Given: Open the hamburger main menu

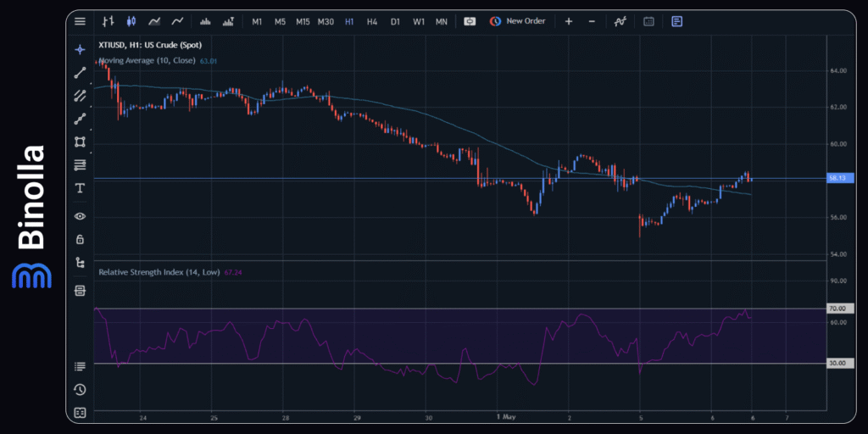Looking at the screenshot, I should [80, 21].
